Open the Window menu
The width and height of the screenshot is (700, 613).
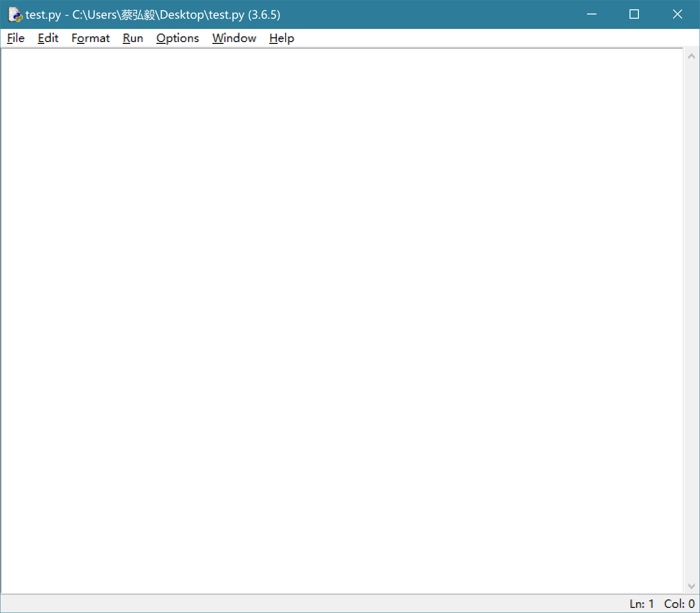234,38
